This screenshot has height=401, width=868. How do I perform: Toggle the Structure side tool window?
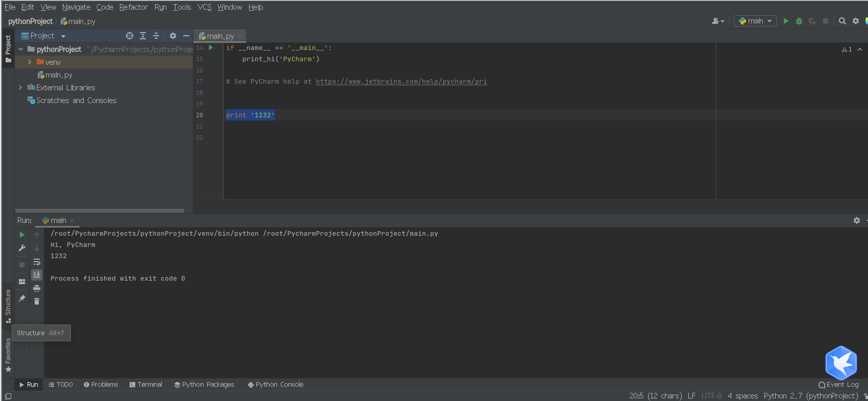coord(8,306)
